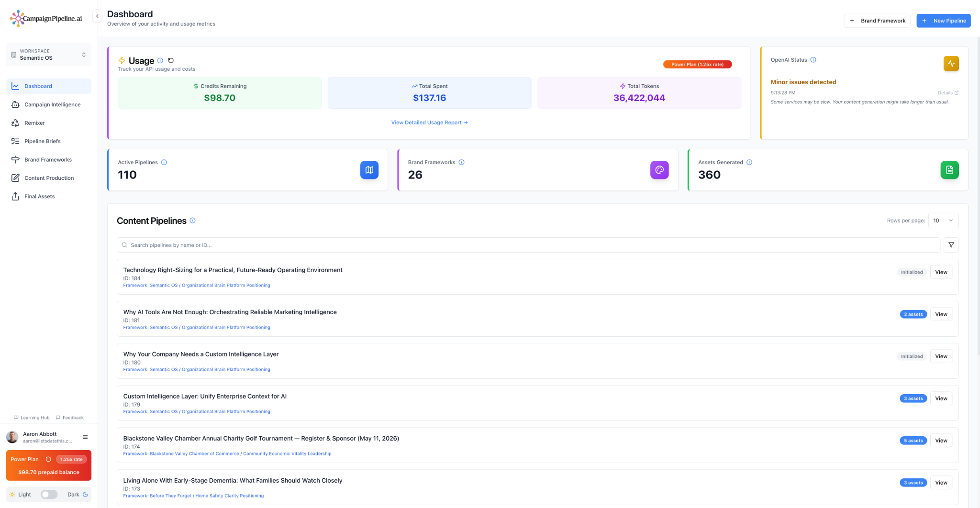Click the Credits Remaining $98.70 card
This screenshot has width=980, height=508.
click(220, 93)
